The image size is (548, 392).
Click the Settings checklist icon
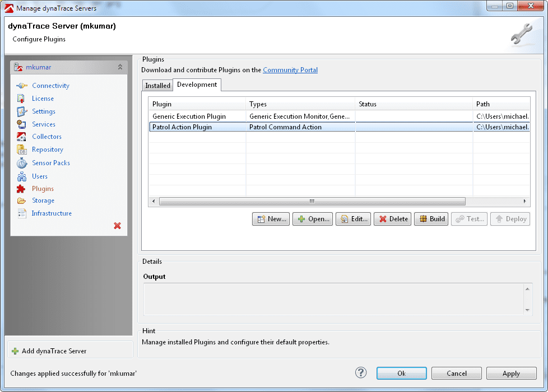pyautogui.click(x=22, y=111)
